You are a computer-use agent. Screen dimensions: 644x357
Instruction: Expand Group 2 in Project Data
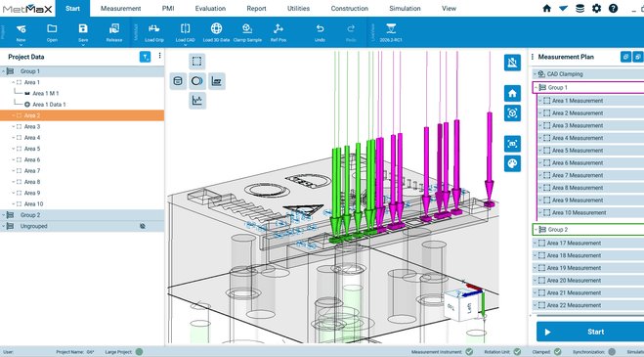pyautogui.click(x=3, y=215)
